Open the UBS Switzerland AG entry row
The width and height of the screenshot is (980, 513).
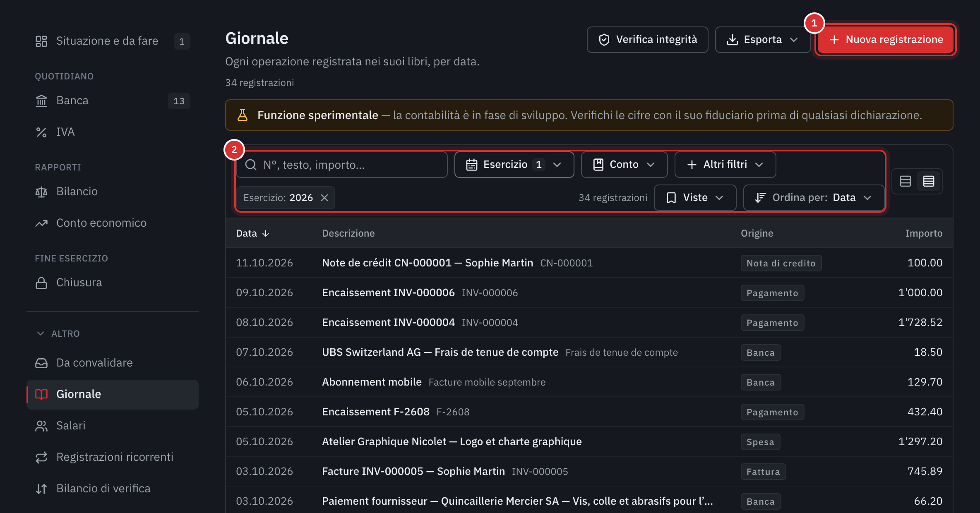click(x=589, y=352)
